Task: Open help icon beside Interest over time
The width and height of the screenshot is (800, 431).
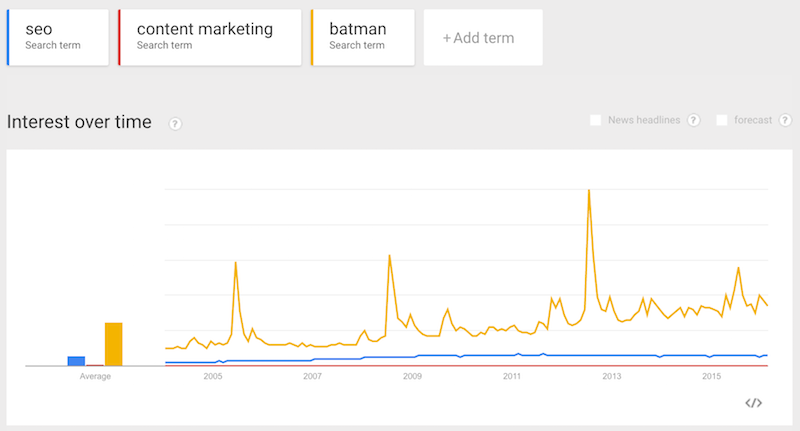Action: 175,124
